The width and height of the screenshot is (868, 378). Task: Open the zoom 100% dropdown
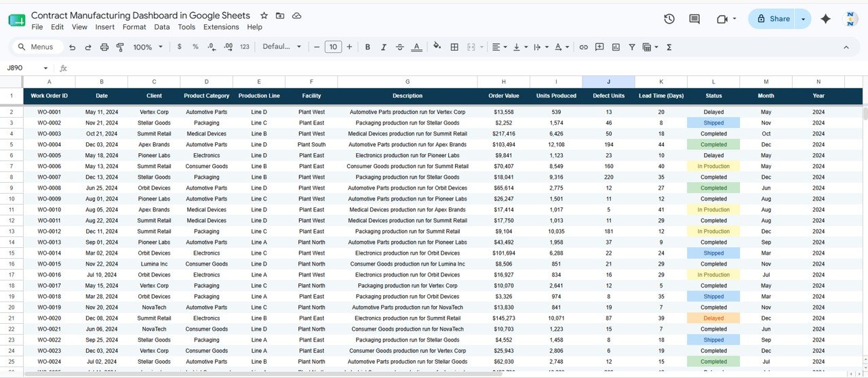(x=148, y=47)
